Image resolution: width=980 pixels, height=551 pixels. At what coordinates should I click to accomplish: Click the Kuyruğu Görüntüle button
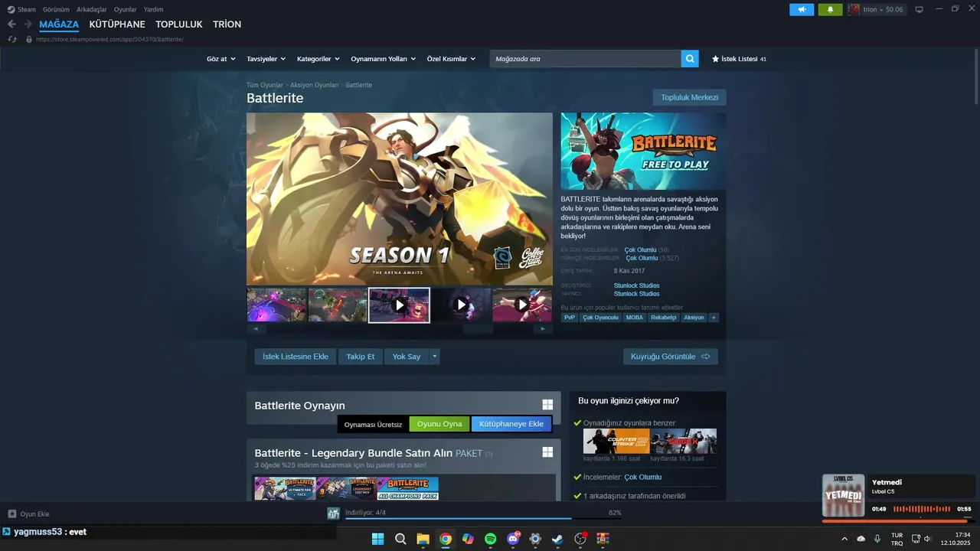tap(671, 357)
